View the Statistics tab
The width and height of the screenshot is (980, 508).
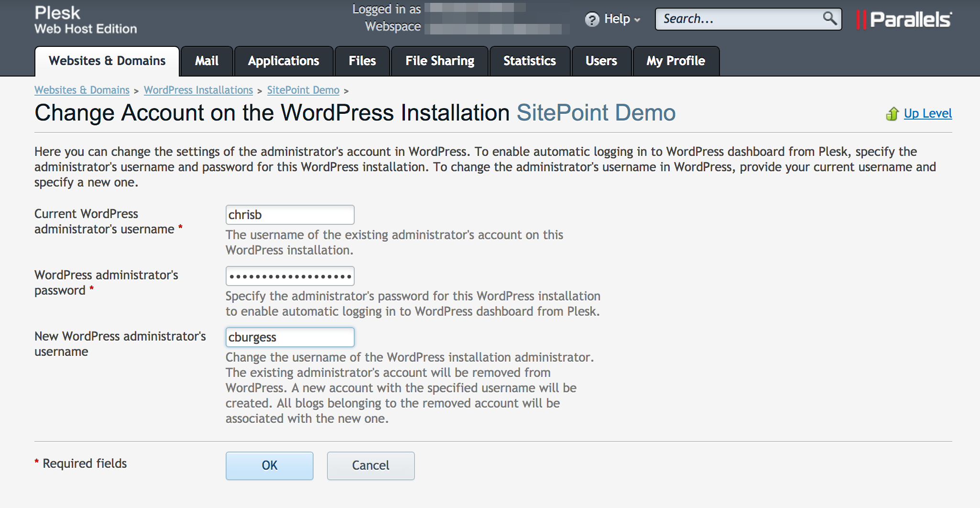click(x=530, y=61)
